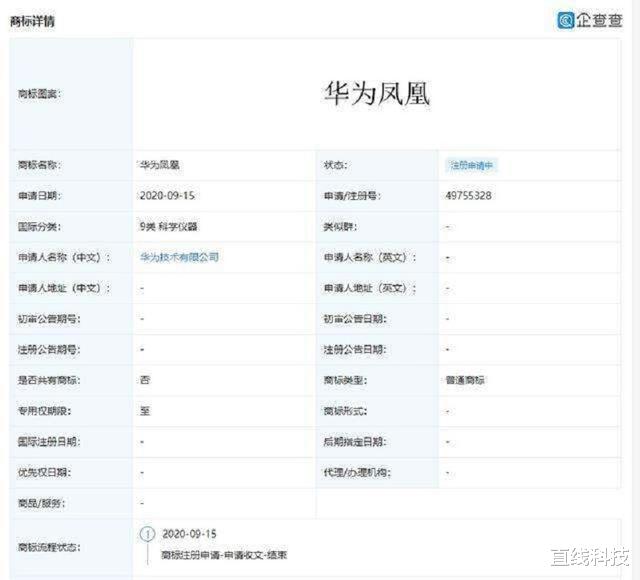Click the 申请人名称（中文） label

click(64, 258)
